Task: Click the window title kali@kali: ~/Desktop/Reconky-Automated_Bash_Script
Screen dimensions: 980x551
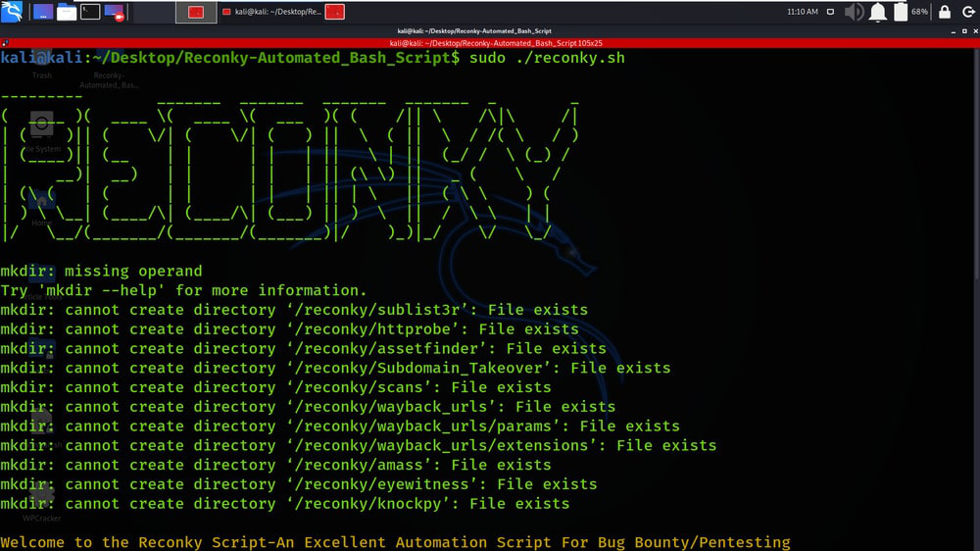Action: coord(474,30)
